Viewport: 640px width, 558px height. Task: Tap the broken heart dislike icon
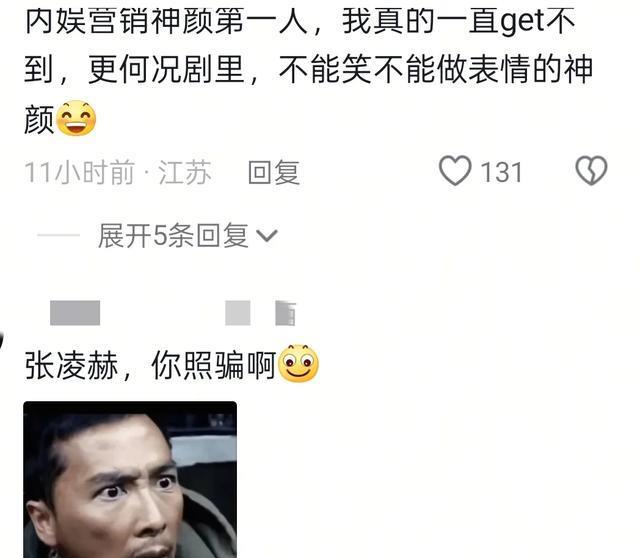(591, 171)
